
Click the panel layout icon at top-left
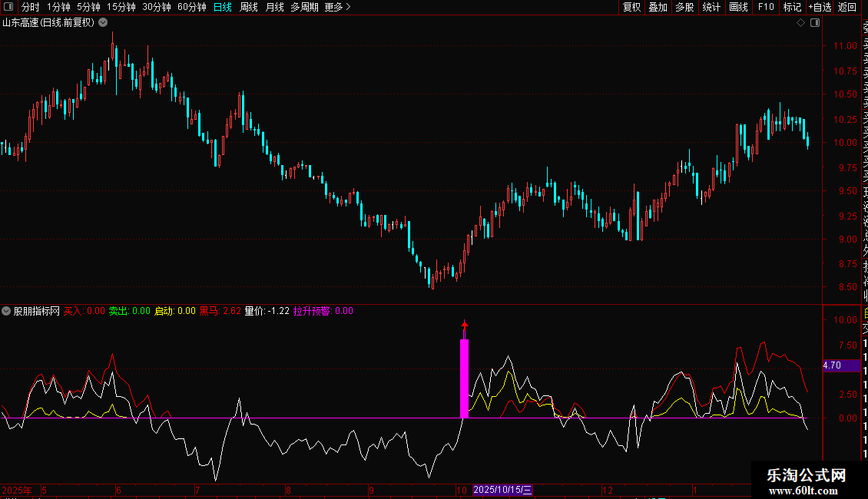point(8,7)
